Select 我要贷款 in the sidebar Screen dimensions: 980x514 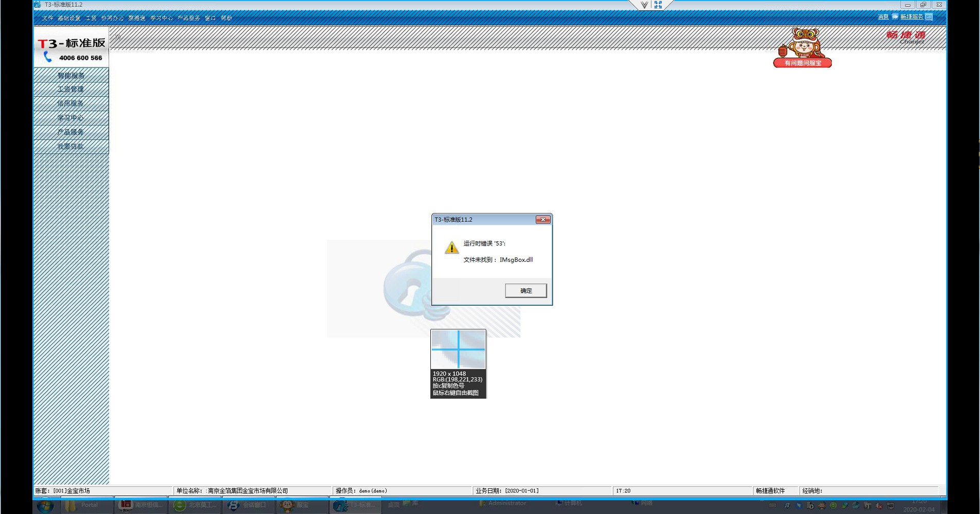(x=71, y=147)
